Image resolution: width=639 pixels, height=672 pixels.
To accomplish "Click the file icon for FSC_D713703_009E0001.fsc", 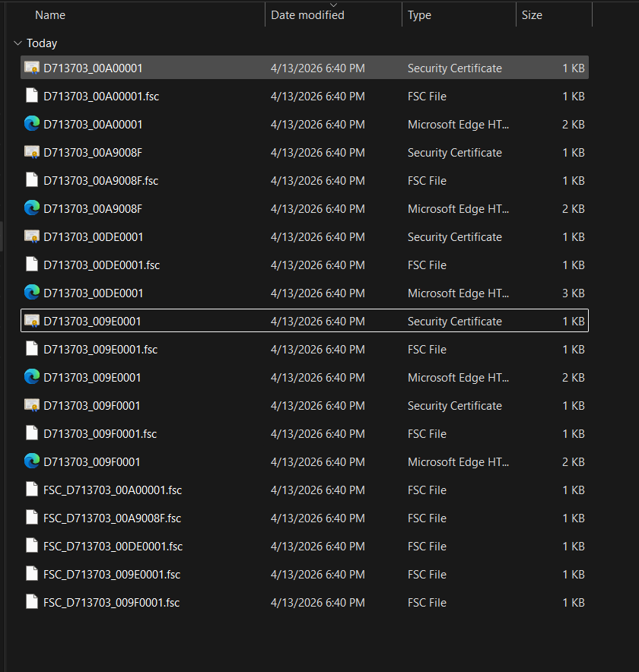I will tap(32, 575).
